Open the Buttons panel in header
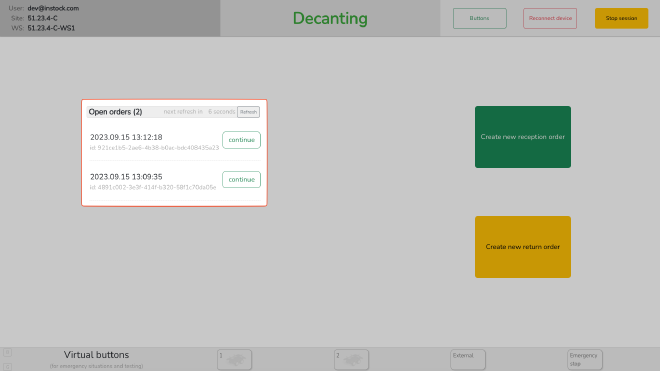The height and width of the screenshot is (371, 660). 480,19
